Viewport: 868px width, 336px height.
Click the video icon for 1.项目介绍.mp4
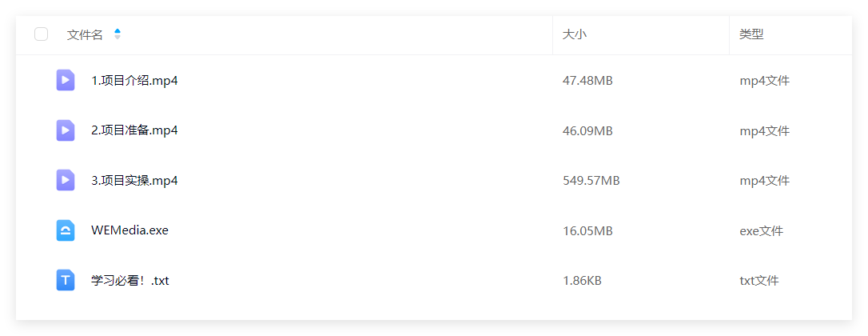[x=66, y=80]
